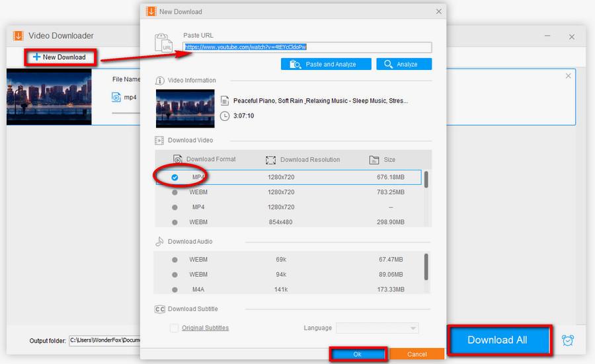Enable the Original Subtitles checkbox

pyautogui.click(x=175, y=328)
